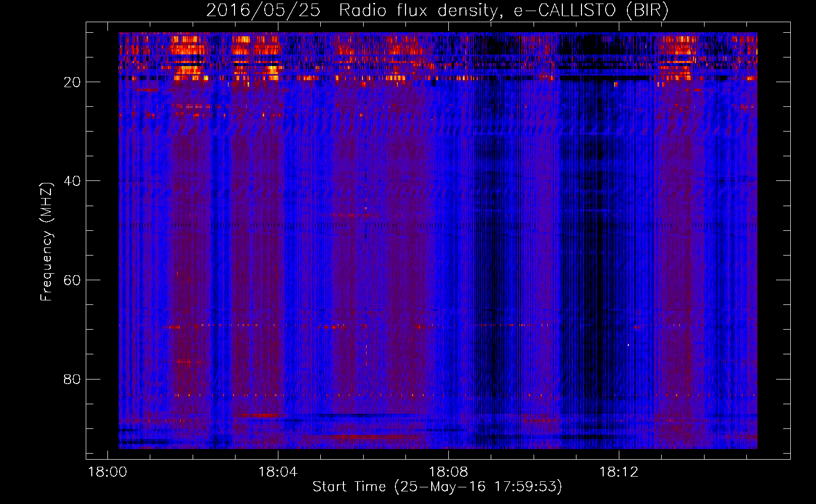This screenshot has width=816, height=504.
Task: Click the '80' frequency tick label
Action: [72, 379]
